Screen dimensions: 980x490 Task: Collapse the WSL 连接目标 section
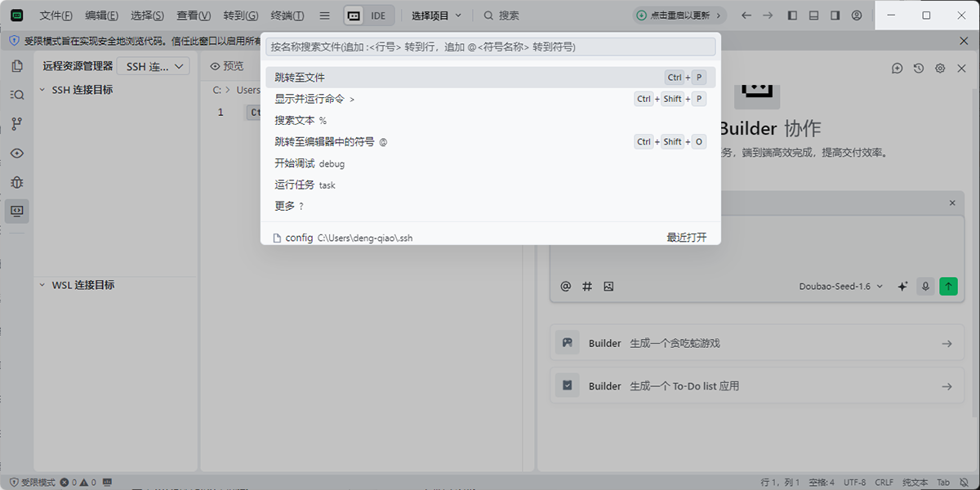[42, 285]
